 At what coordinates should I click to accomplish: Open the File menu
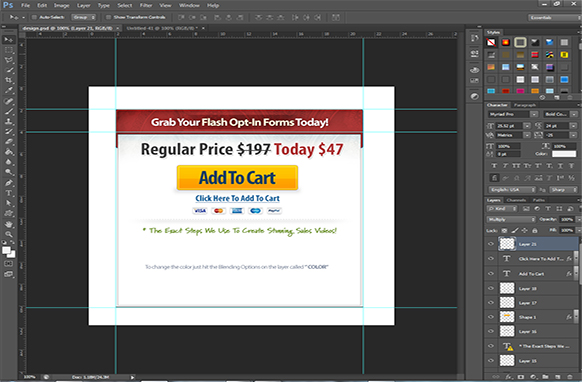(x=25, y=5)
